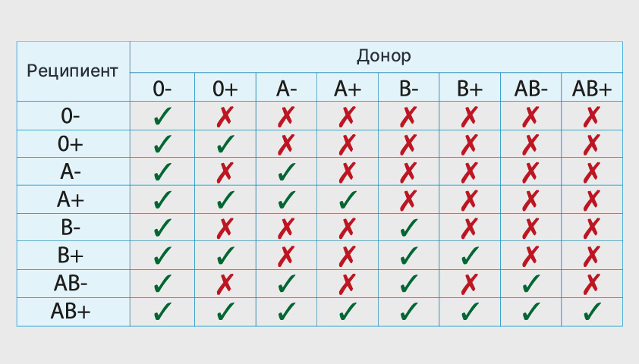Click the "Донор" header cell
639x364 pixels.
pyautogui.click(x=376, y=57)
